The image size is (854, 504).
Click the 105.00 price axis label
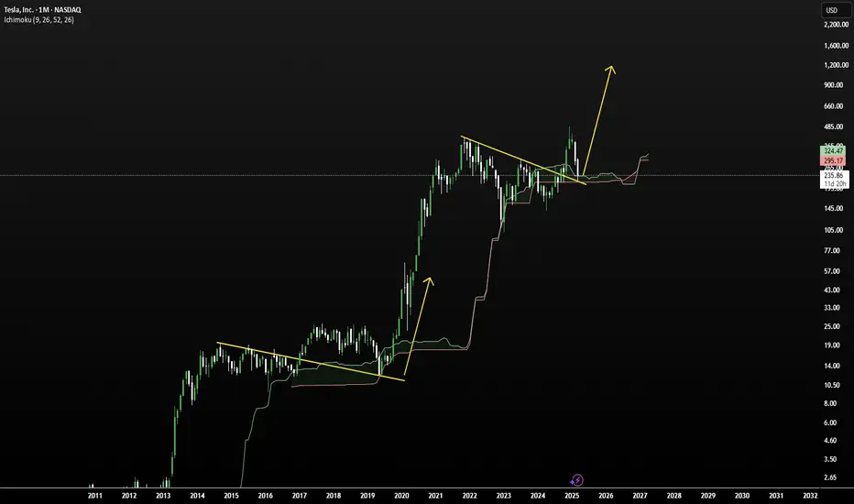[833, 230]
